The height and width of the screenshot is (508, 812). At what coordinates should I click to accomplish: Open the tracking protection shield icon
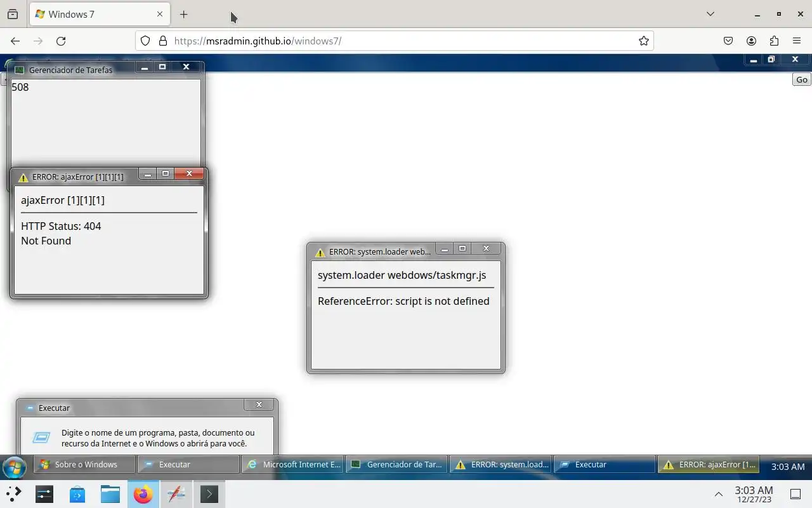click(x=145, y=41)
